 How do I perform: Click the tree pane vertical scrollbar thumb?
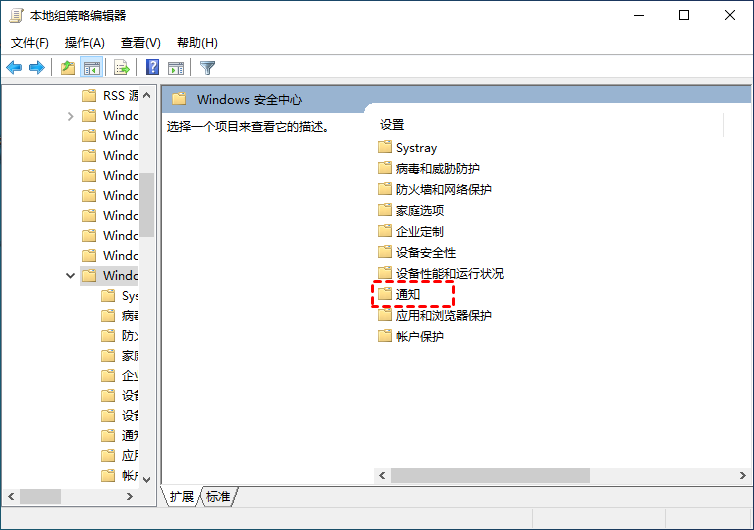147,205
